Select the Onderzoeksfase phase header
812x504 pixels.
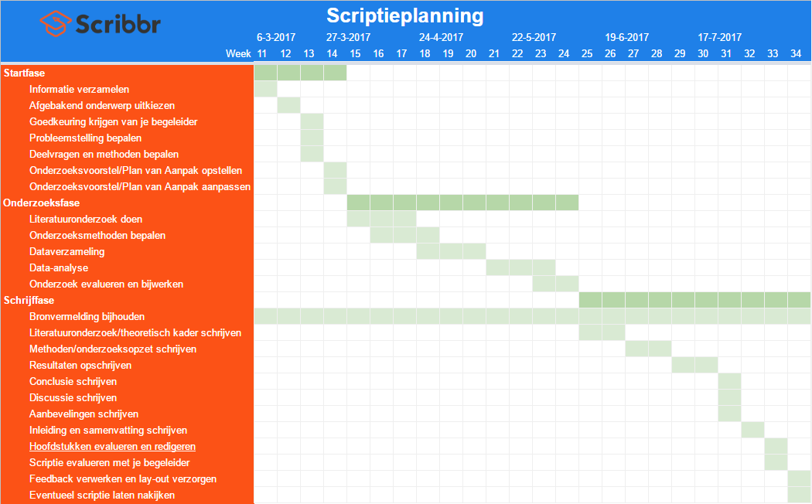pyautogui.click(x=35, y=203)
